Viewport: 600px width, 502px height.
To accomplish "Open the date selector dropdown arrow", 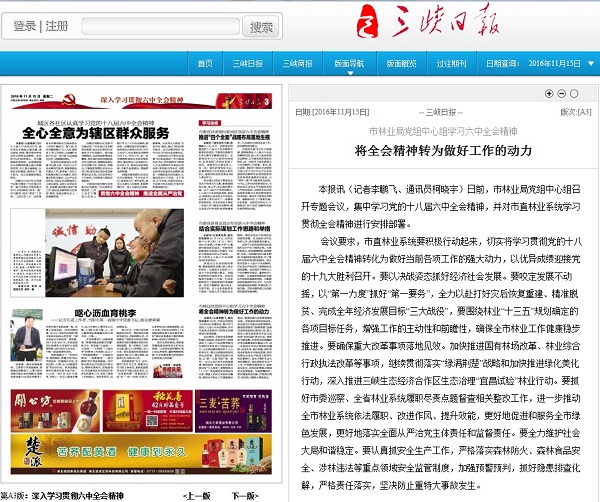I will click(x=587, y=63).
